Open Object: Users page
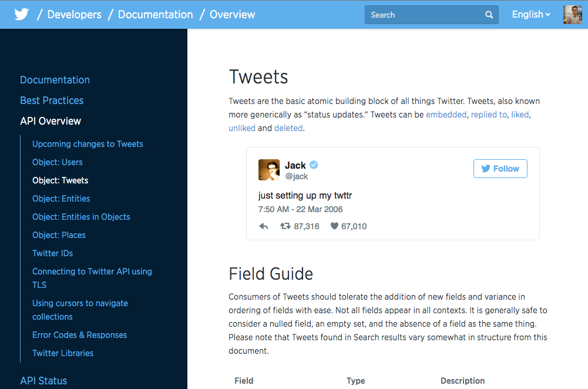The width and height of the screenshot is (588, 389). [x=58, y=162]
